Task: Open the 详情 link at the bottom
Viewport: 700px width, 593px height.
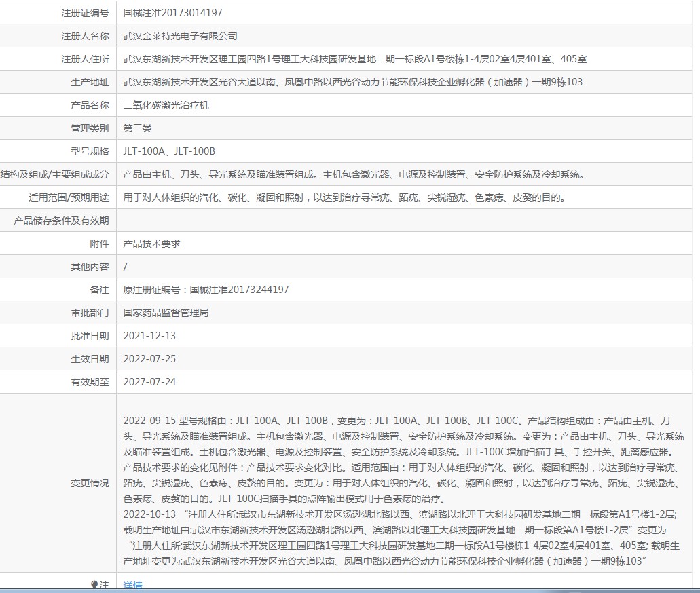Action: [132, 585]
